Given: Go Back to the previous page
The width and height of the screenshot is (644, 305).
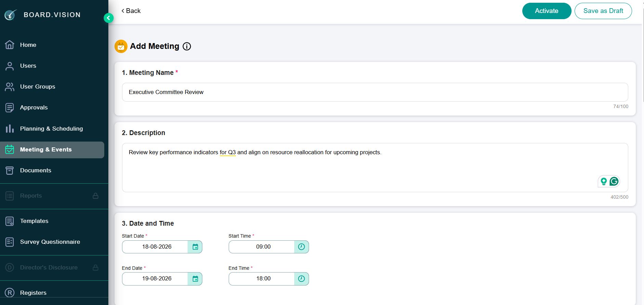Looking at the screenshot, I should (x=131, y=11).
